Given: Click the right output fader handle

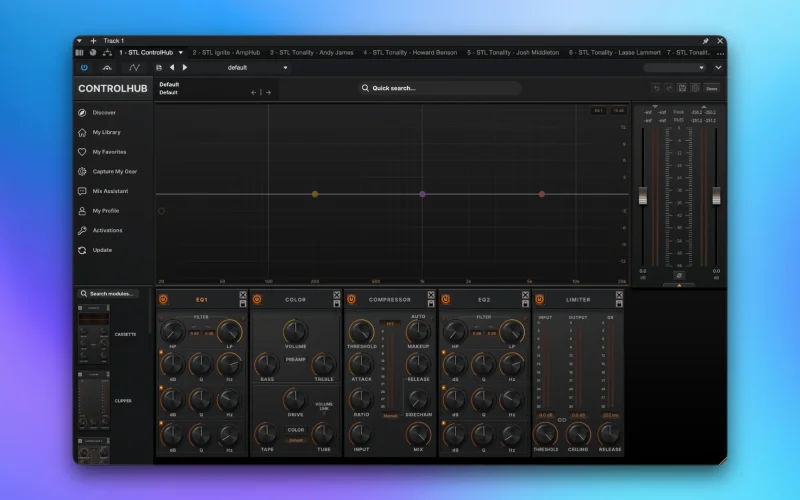Looking at the screenshot, I should point(716,196).
